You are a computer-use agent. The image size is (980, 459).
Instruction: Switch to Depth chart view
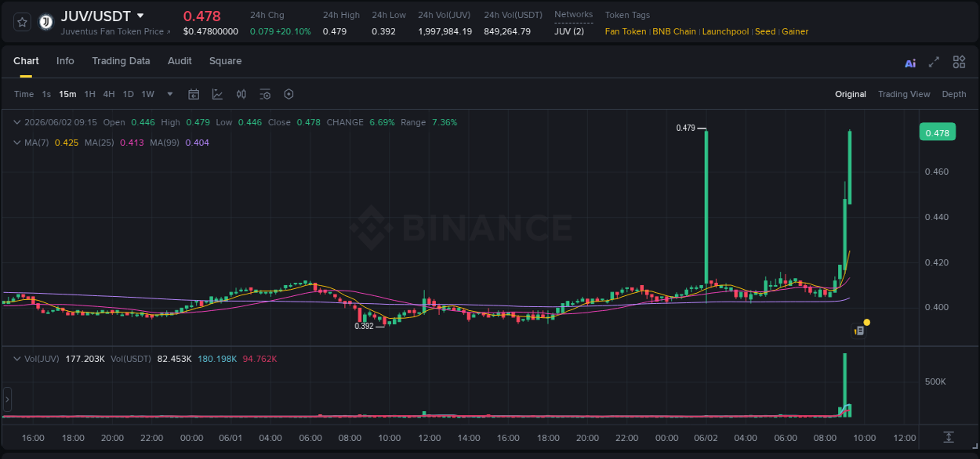pyautogui.click(x=954, y=94)
